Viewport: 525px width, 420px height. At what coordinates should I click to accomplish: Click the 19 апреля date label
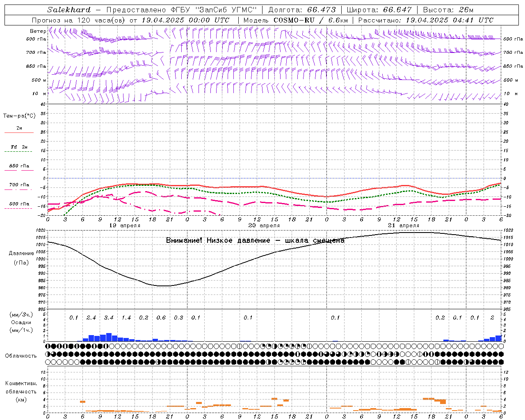click(x=125, y=226)
